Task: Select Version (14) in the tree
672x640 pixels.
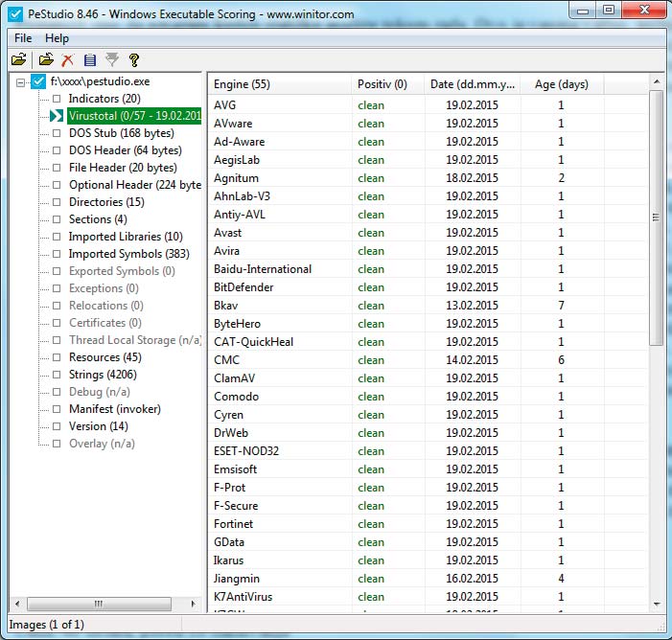Action: (99, 426)
